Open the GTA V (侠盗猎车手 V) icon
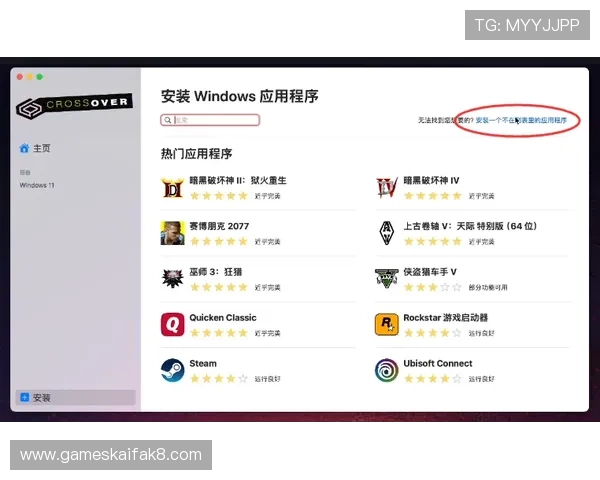The height and width of the screenshot is (480, 600). pyautogui.click(x=386, y=279)
